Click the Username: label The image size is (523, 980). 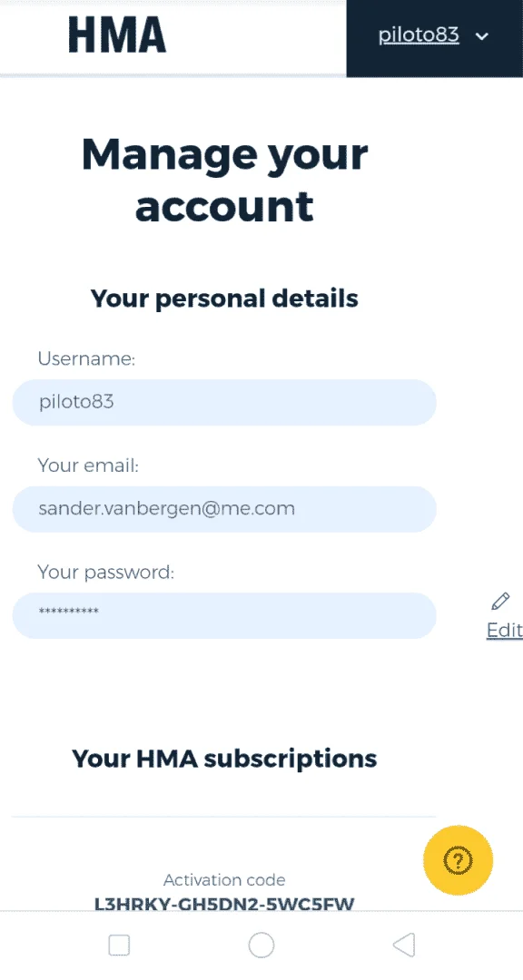point(87,358)
